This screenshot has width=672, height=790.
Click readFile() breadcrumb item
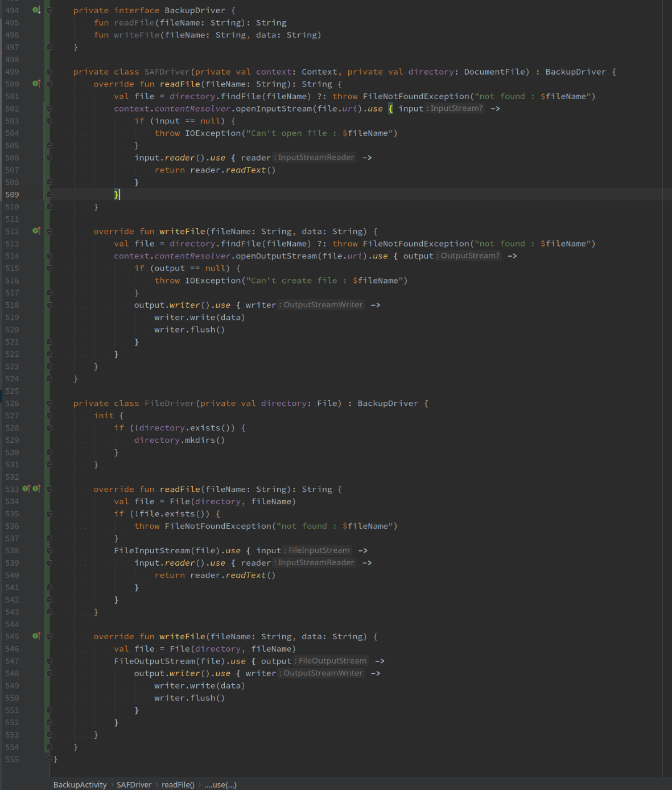coord(178,785)
